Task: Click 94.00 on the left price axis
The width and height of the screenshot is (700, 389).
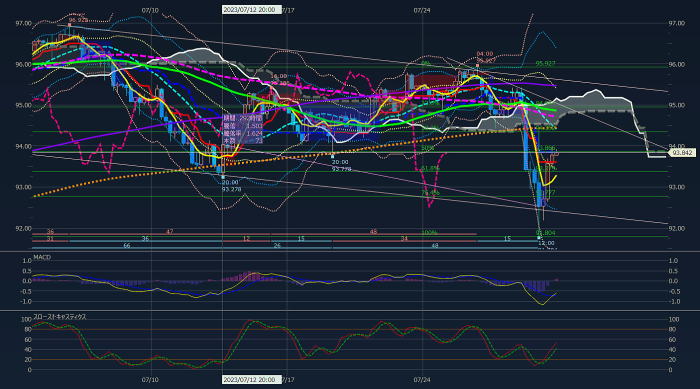Action: pos(23,146)
